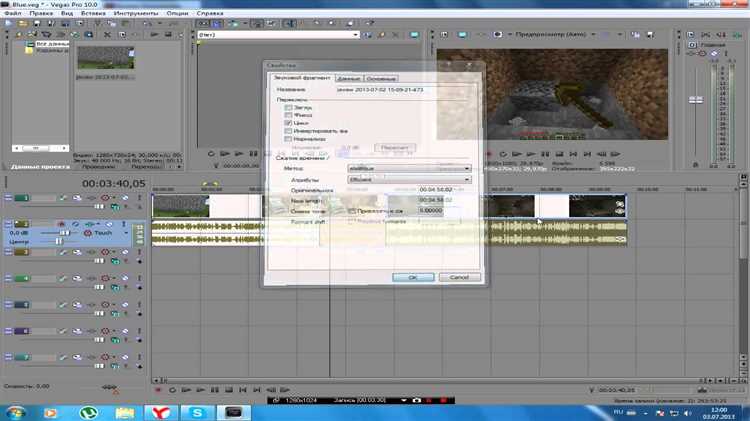Switch to the Данные tab in Properties
The width and height of the screenshot is (750, 421).
click(348, 78)
